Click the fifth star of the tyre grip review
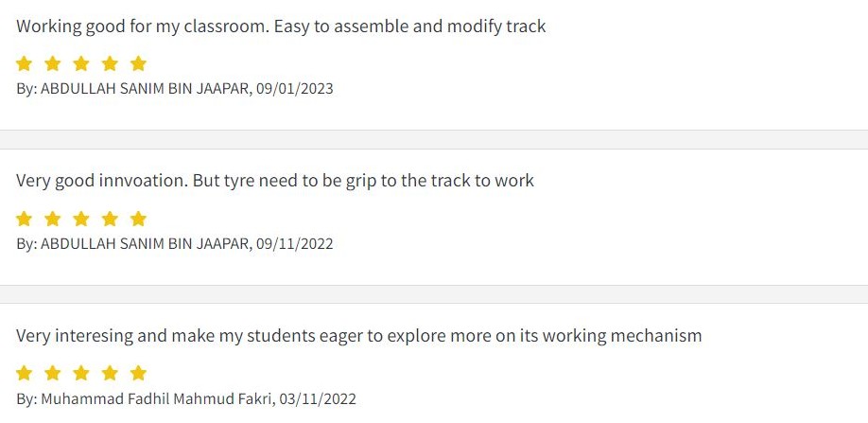 click(x=138, y=219)
